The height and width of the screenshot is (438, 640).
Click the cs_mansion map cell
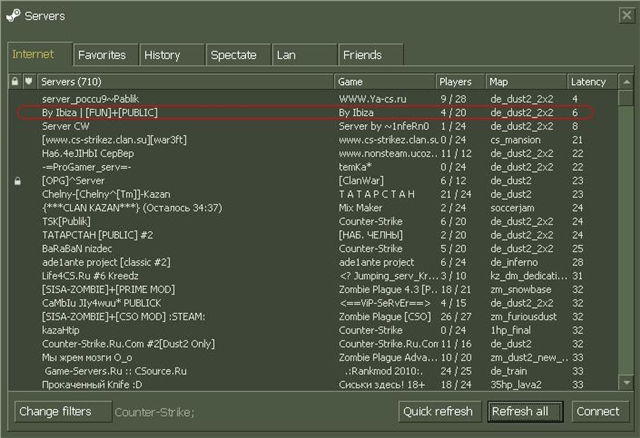click(x=516, y=140)
